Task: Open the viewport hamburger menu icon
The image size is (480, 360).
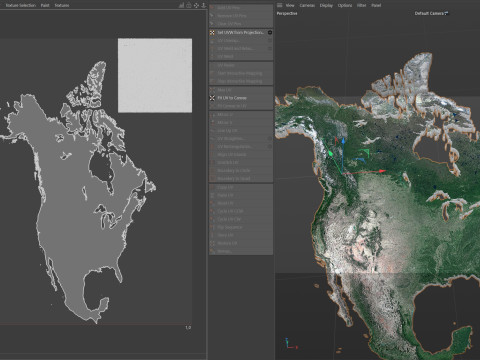Action: click(280, 5)
